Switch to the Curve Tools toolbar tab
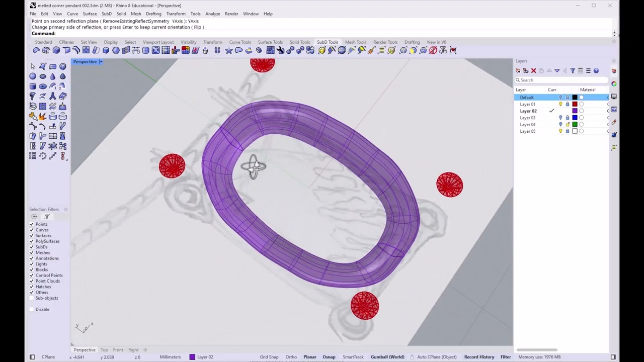Image resolution: width=644 pixels, height=362 pixels. [240, 42]
